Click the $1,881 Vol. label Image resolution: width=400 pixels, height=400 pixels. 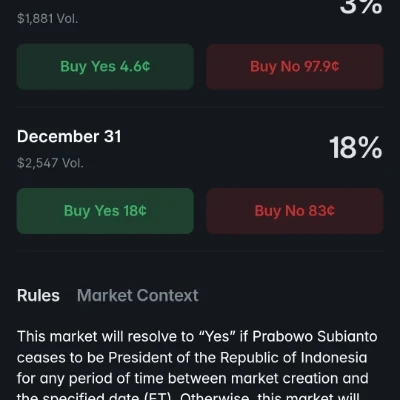click(48, 19)
